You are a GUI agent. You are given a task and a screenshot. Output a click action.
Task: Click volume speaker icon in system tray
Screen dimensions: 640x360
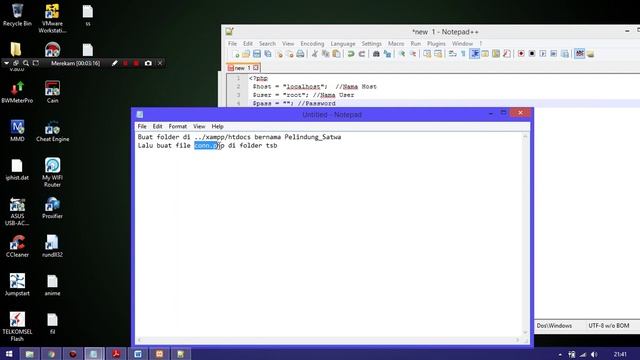pyautogui.click(x=594, y=354)
